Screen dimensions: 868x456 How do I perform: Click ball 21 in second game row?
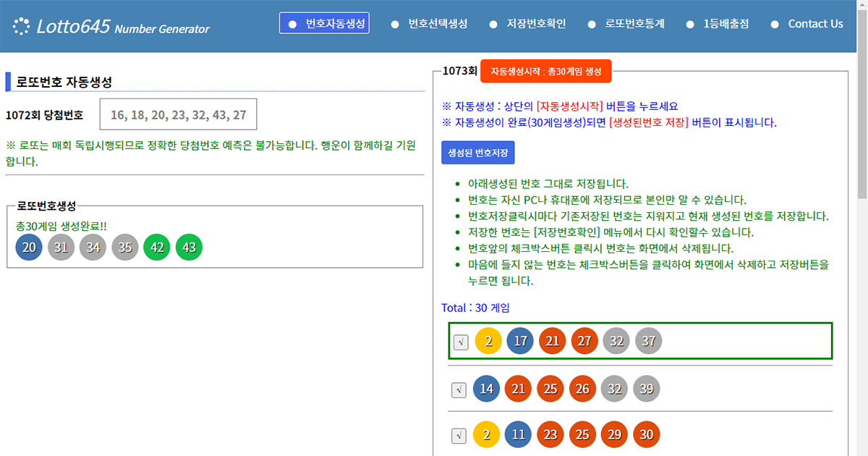519,389
